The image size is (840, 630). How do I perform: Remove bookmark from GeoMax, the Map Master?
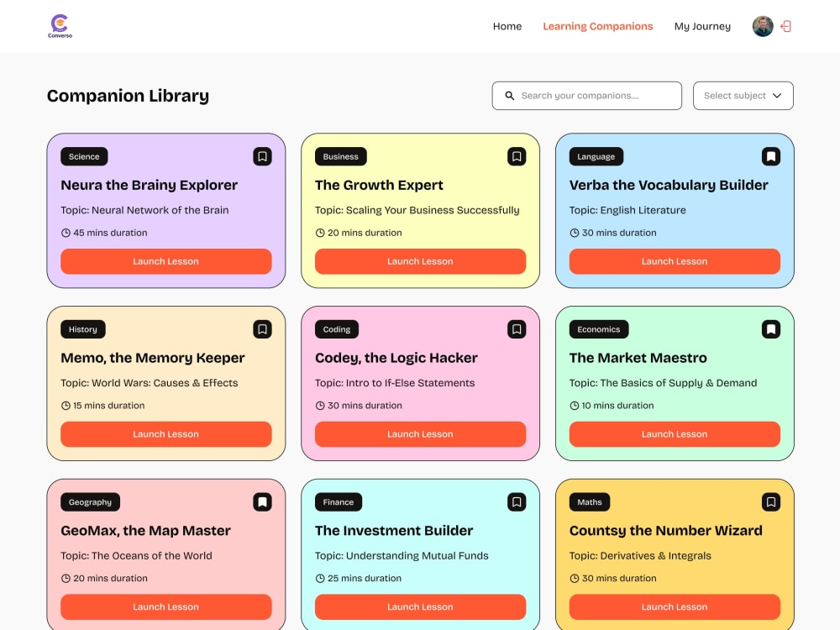pos(262,502)
